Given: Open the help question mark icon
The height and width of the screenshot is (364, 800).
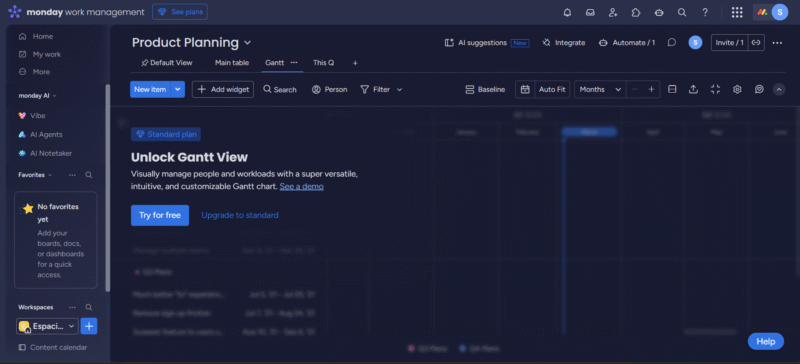Looking at the screenshot, I should (x=705, y=13).
